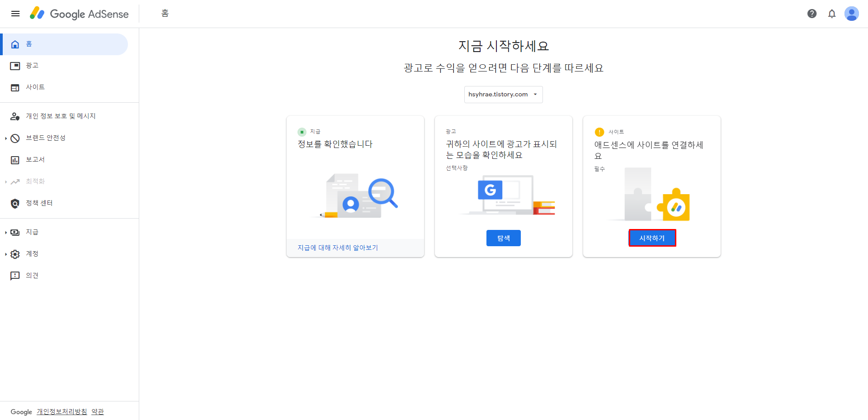
Task: Click the 의견 feedback icon
Action: point(15,276)
